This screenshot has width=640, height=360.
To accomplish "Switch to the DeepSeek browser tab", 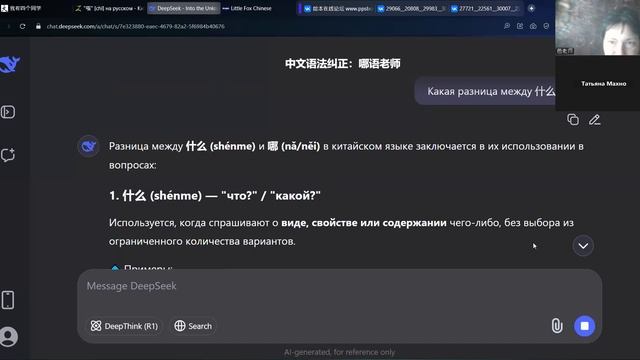I will pyautogui.click(x=184, y=8).
